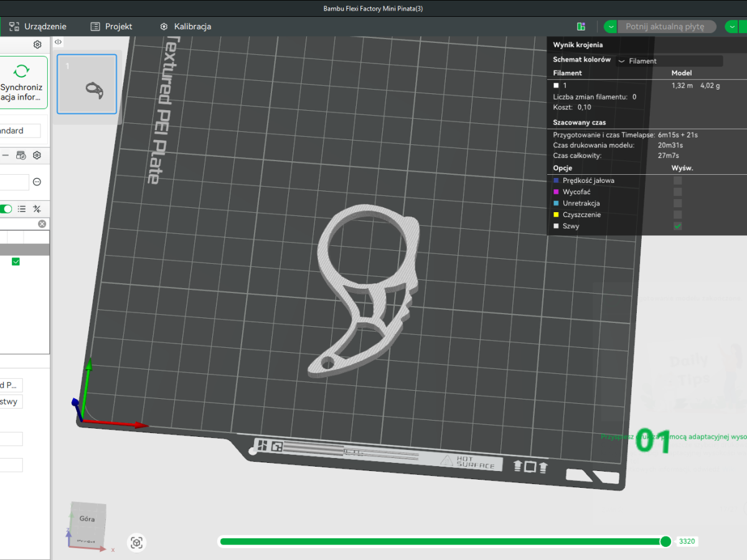Collapse the sidebar with the arrows icon

coord(58,42)
